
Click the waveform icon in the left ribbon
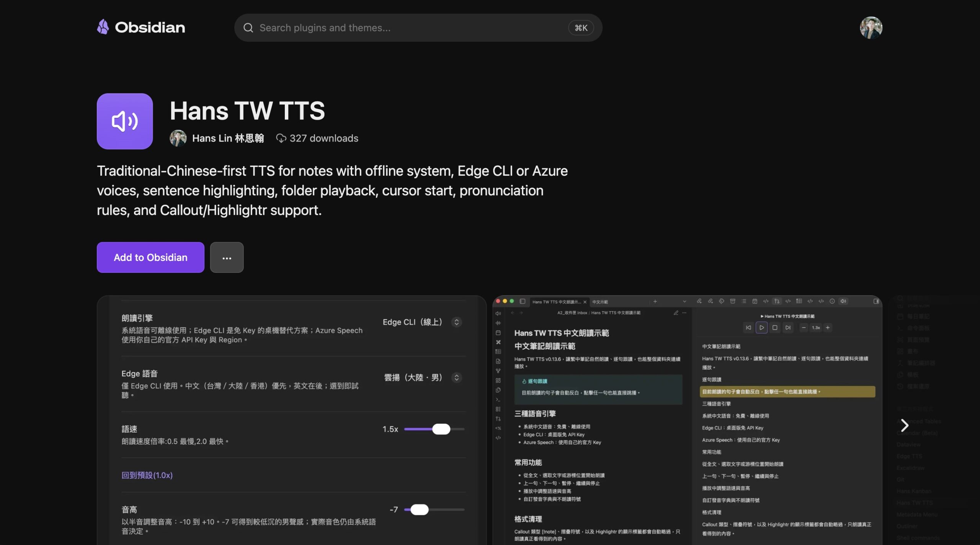click(x=498, y=323)
